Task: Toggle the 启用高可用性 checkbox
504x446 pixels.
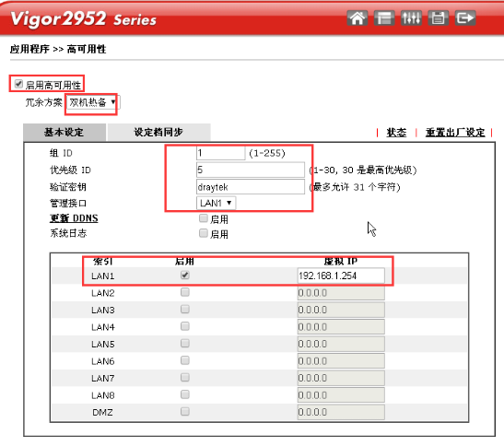Action: pyautogui.click(x=18, y=84)
